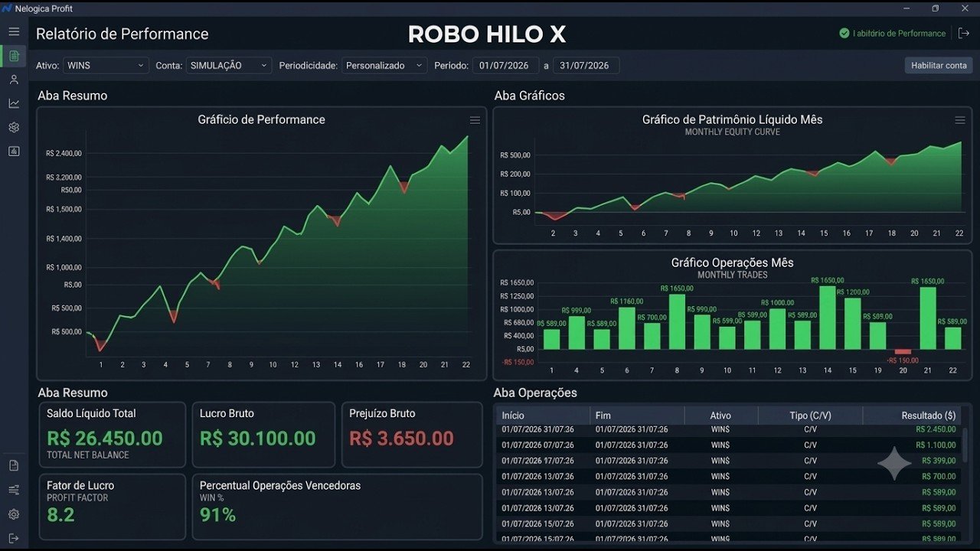Click the red -R$ 150,00 bar on day 20
The width and height of the screenshot is (980, 551).
point(903,352)
